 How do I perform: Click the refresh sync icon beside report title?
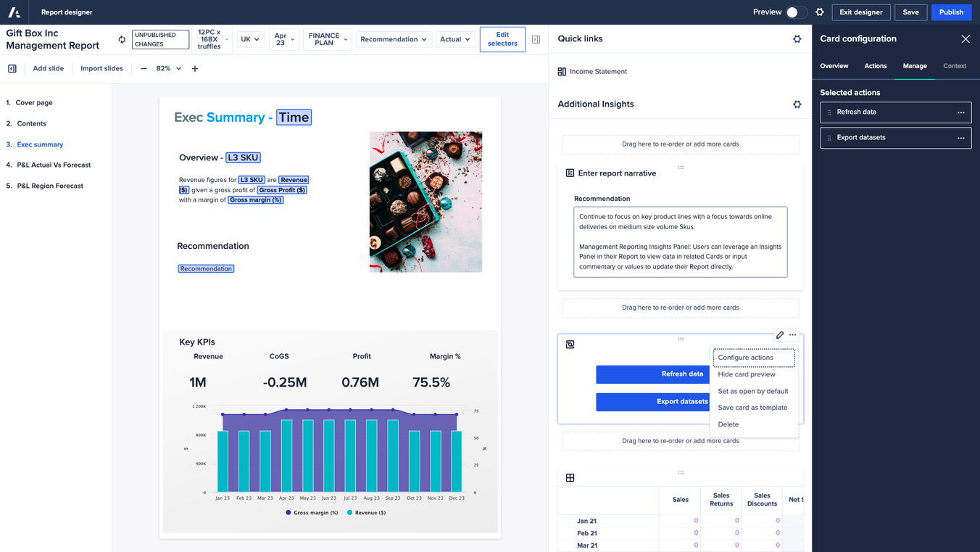(x=122, y=39)
